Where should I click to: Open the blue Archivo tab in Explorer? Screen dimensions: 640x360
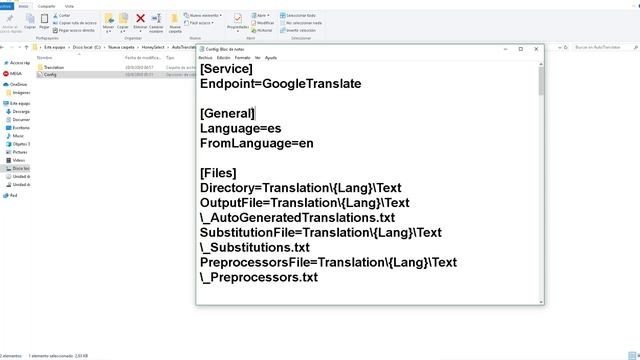(6, 6)
